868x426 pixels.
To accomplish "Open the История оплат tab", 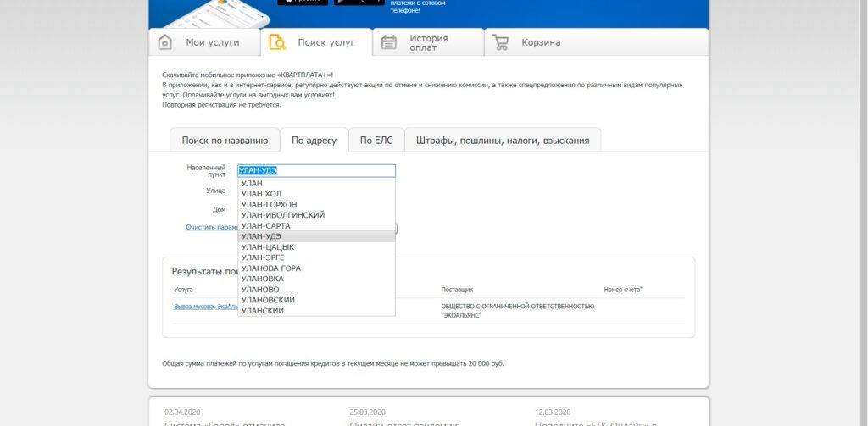I will tap(429, 43).
